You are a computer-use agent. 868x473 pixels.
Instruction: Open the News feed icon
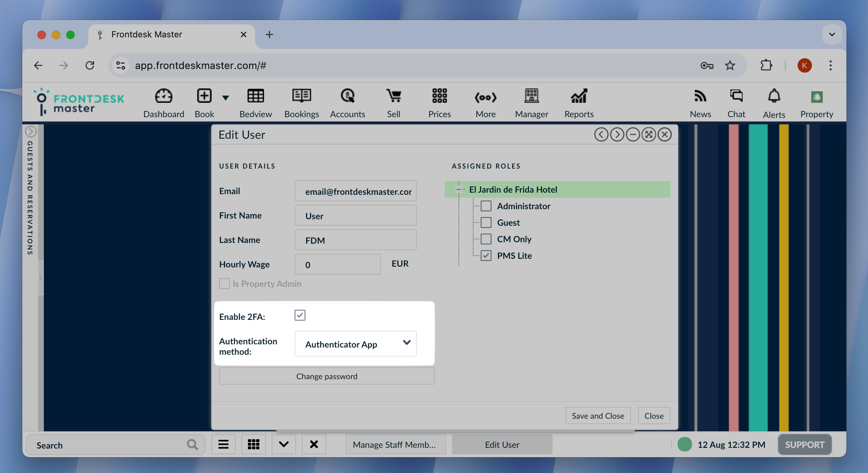point(700,96)
